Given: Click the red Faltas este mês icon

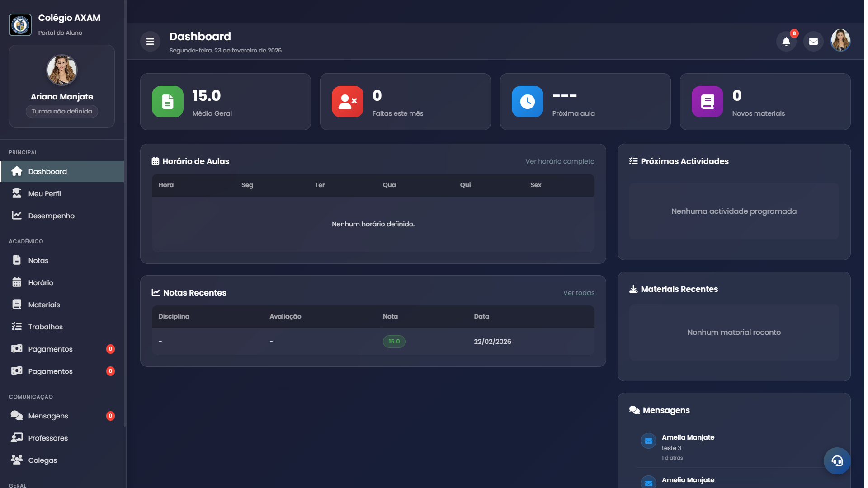Looking at the screenshot, I should (347, 102).
